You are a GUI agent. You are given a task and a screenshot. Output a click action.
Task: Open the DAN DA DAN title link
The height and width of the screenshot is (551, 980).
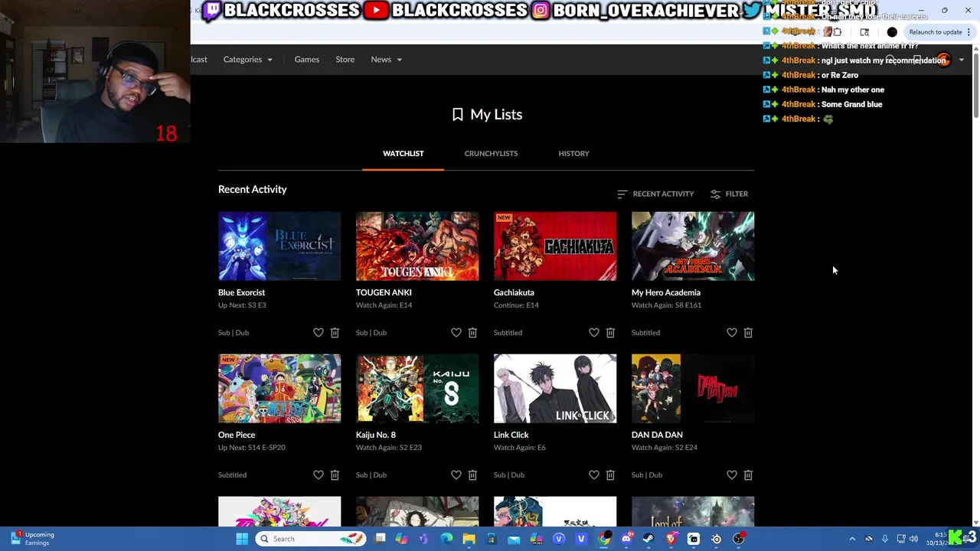tap(657, 435)
